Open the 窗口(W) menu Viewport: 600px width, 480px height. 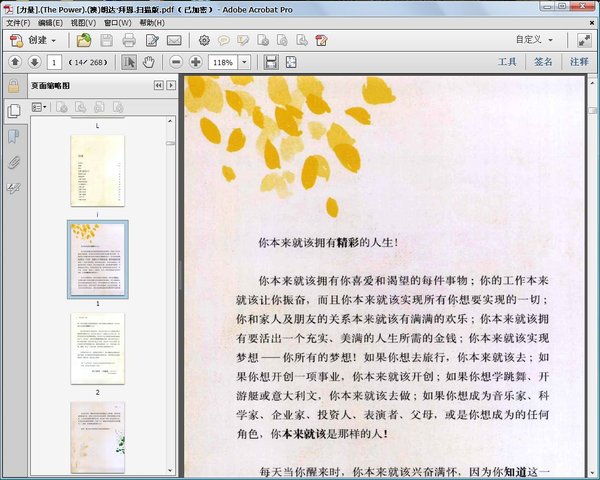(118, 23)
